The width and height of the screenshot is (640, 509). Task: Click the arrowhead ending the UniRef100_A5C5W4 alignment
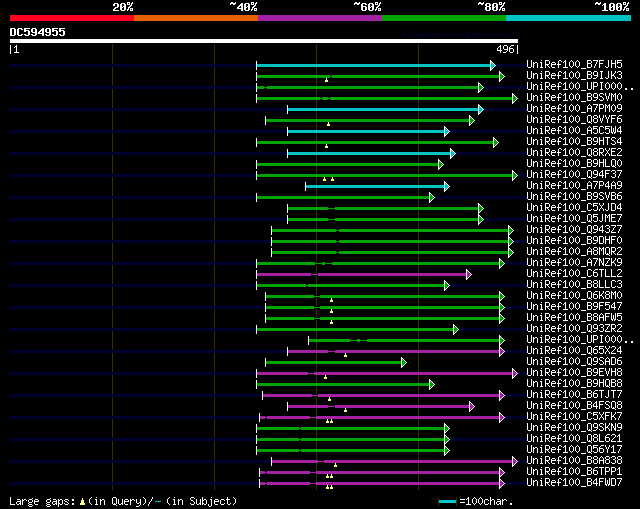447,131
